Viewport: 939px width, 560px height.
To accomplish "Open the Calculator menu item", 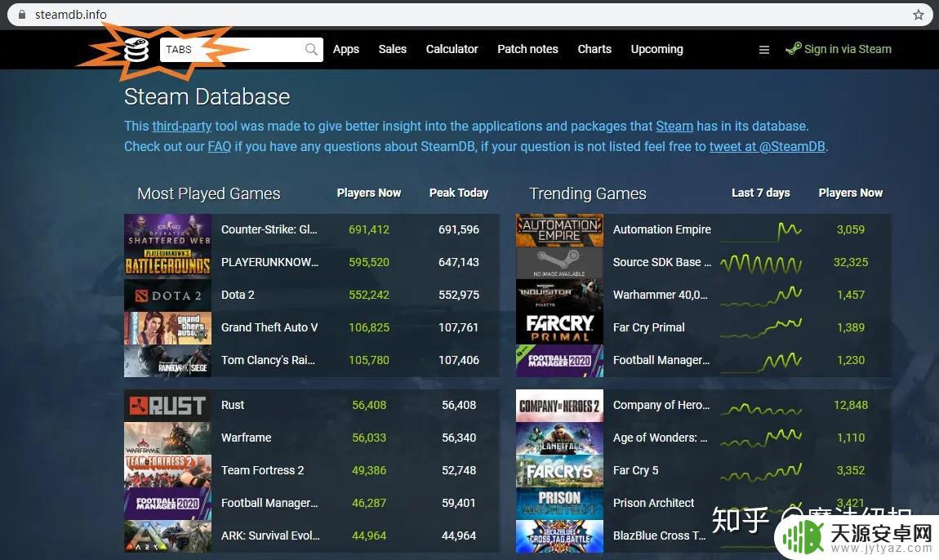I will click(x=452, y=49).
